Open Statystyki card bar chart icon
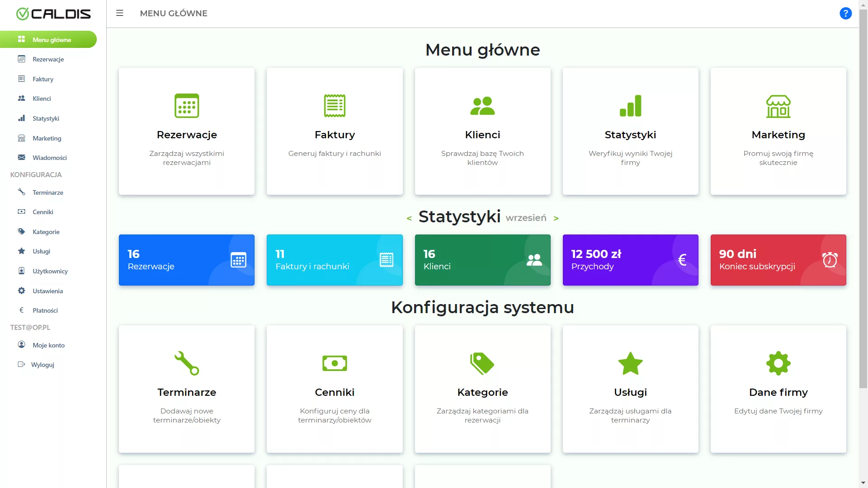Screen dimensions: 868x488 (x=630, y=106)
